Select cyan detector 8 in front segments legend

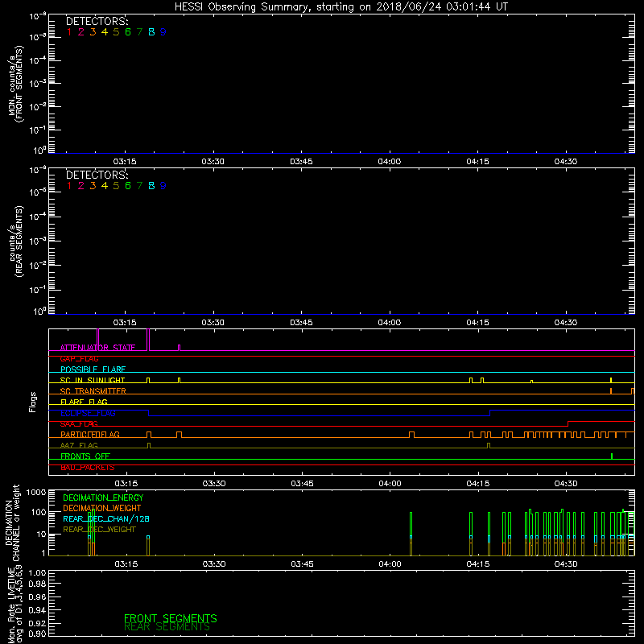[x=151, y=32]
